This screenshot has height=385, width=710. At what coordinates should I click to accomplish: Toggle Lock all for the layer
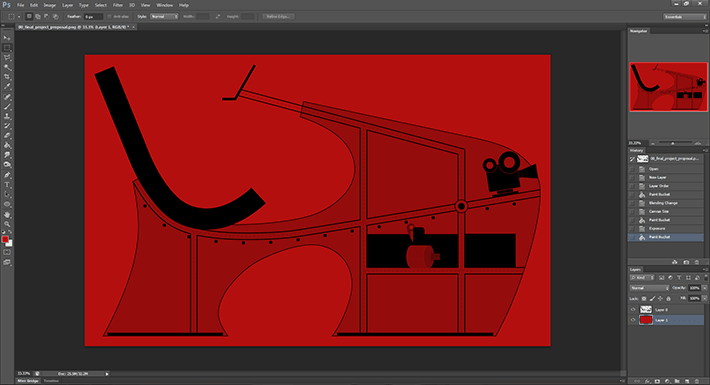click(668, 298)
